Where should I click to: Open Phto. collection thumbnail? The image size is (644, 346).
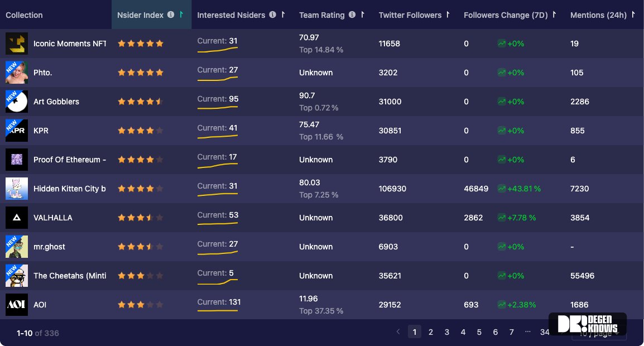16,73
